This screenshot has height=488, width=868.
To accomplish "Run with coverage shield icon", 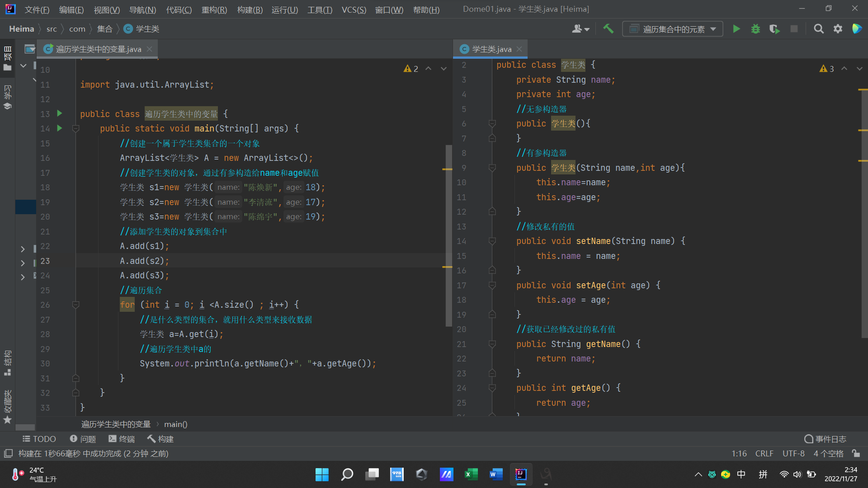I will click(x=774, y=29).
